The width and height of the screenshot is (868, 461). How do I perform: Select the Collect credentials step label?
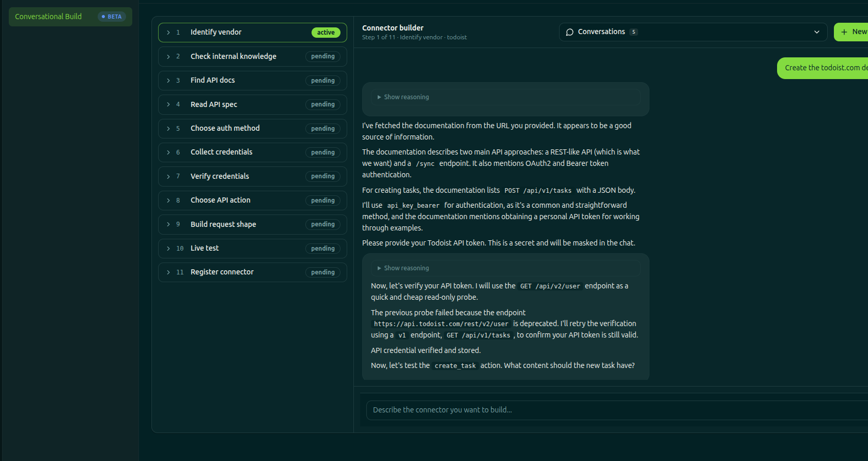click(x=222, y=152)
